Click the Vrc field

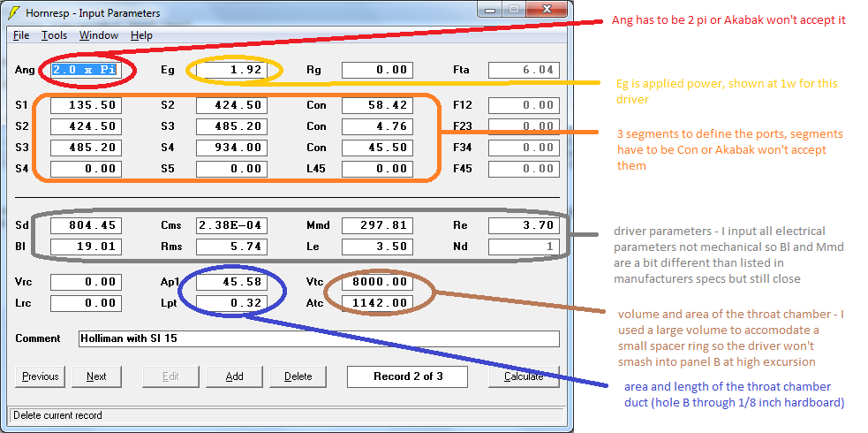click(x=86, y=282)
